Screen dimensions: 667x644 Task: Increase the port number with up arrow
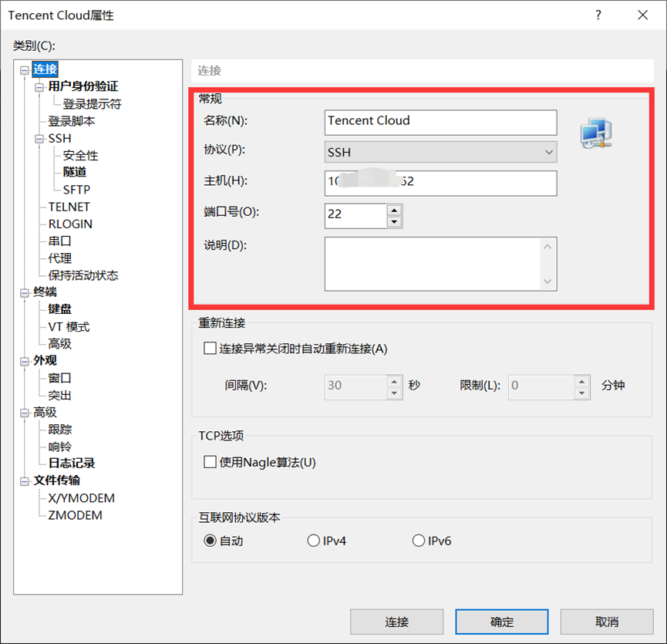tap(394, 210)
